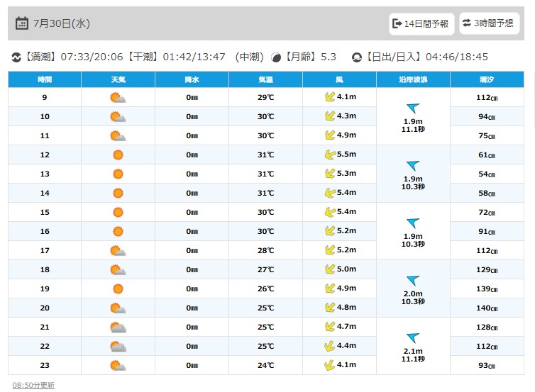535x392 pixels.
Task: Click the wind arrow icon for 5.5m
Action: [330, 155]
